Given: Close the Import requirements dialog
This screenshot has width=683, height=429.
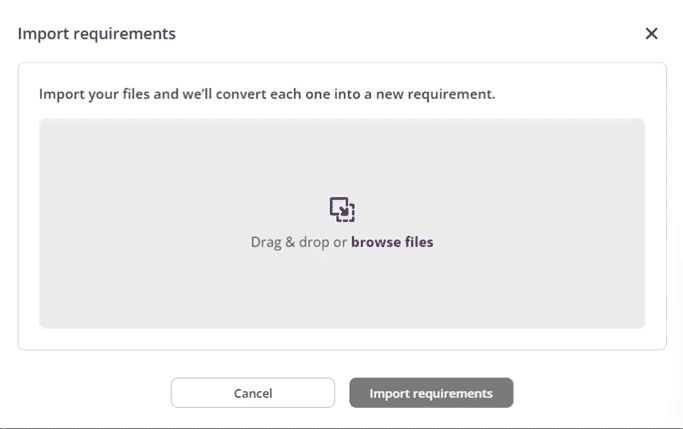Looking at the screenshot, I should point(651,34).
